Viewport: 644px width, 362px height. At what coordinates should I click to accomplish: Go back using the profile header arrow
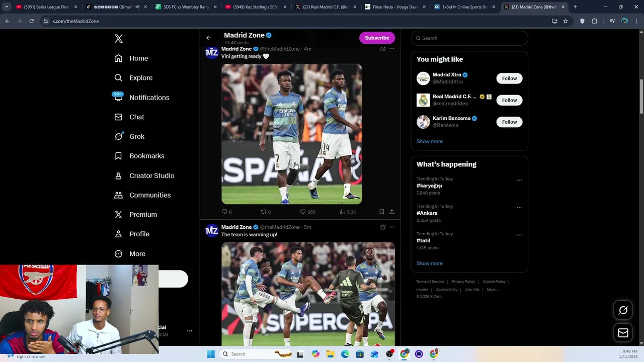pyautogui.click(x=208, y=38)
